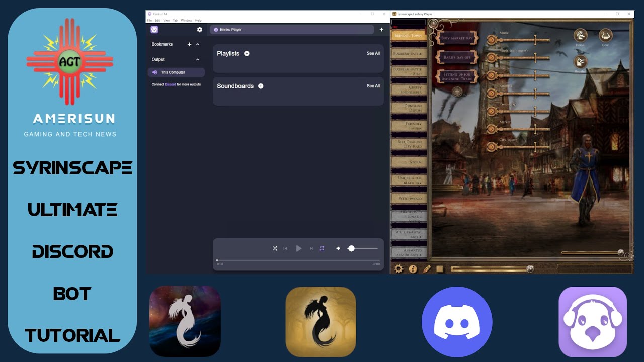This screenshot has height=362, width=644.
Task: Play the Horse one-shot sound
Action: pos(580,35)
